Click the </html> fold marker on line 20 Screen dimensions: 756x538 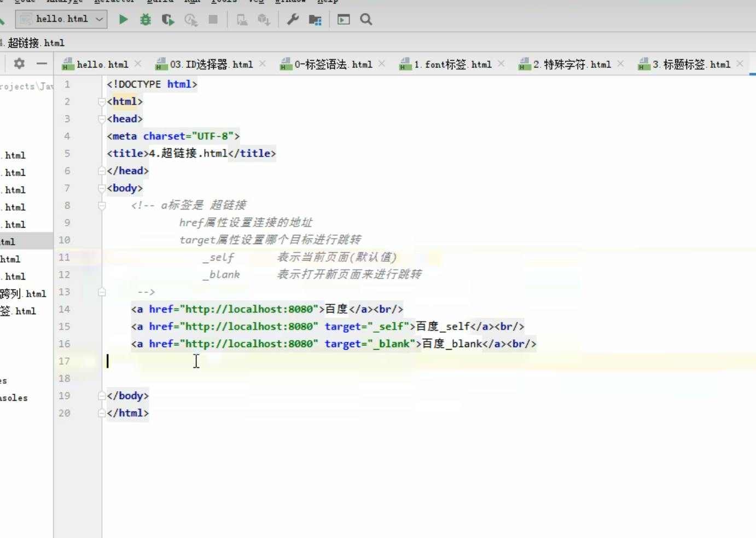(102, 413)
